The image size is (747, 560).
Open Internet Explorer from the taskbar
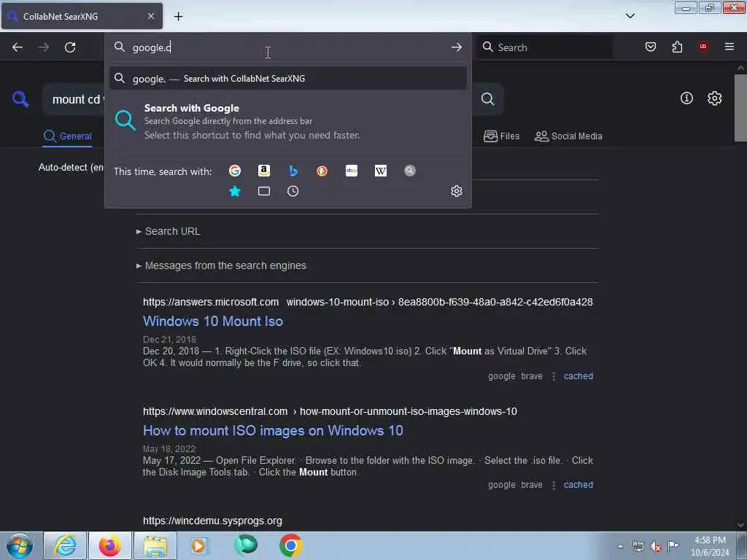(65, 545)
